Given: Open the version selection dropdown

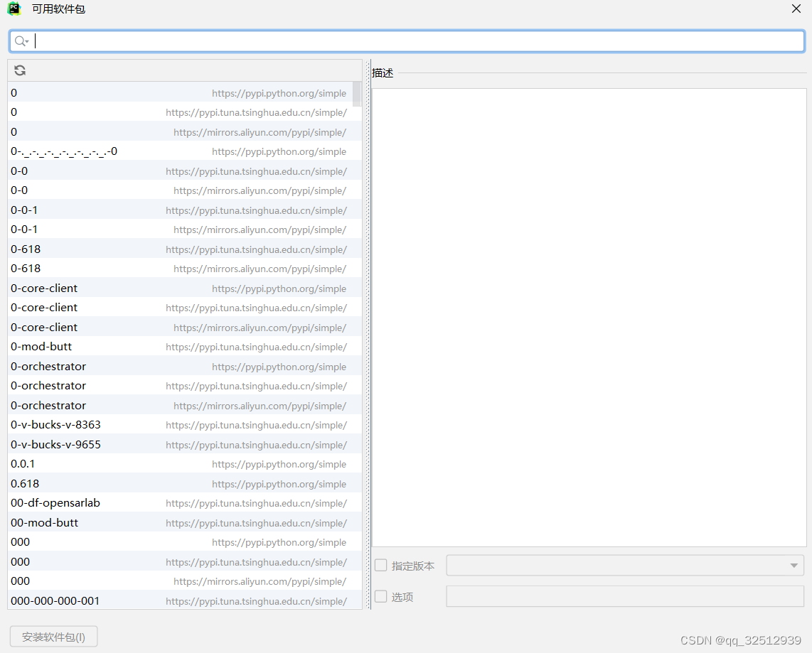Looking at the screenshot, I should pos(794,566).
